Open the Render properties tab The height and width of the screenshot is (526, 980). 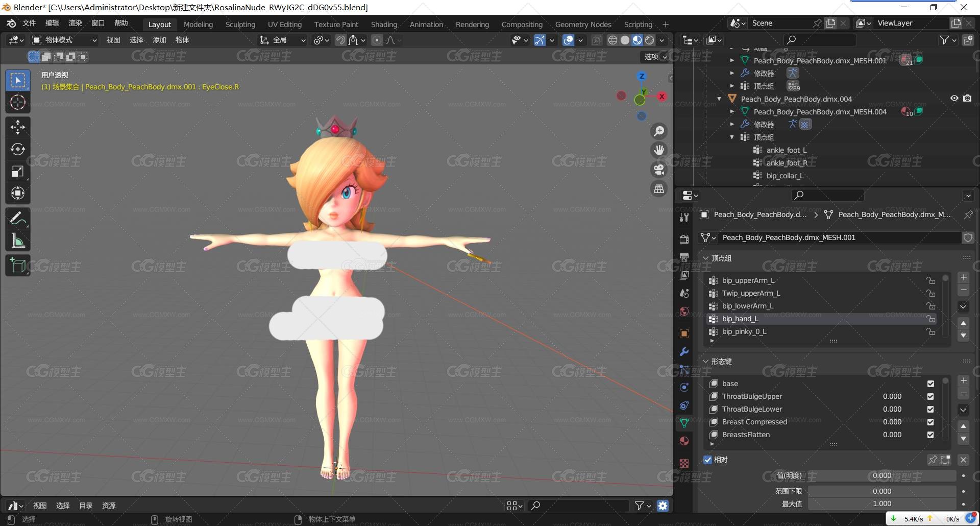coord(684,239)
